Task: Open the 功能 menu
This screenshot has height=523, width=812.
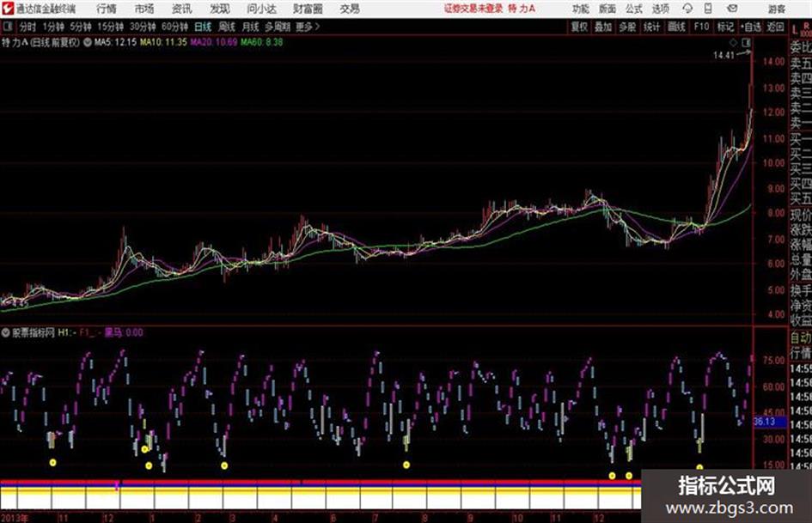Action: pyautogui.click(x=581, y=9)
